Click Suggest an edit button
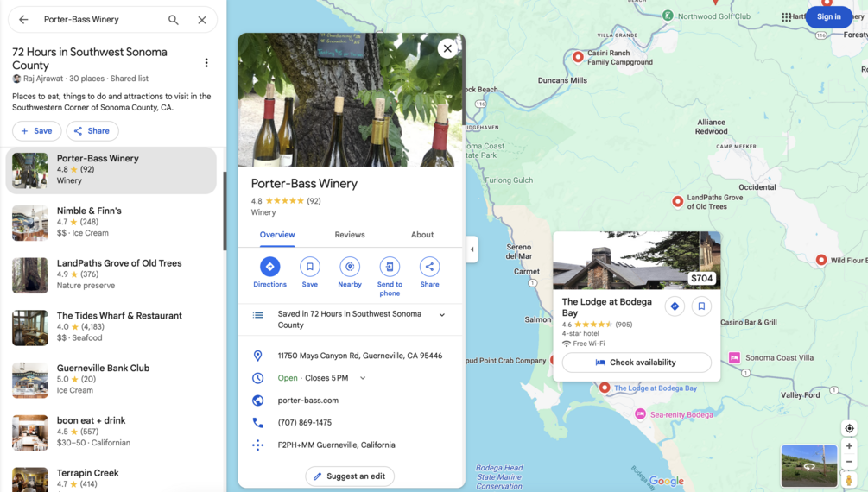 click(350, 476)
